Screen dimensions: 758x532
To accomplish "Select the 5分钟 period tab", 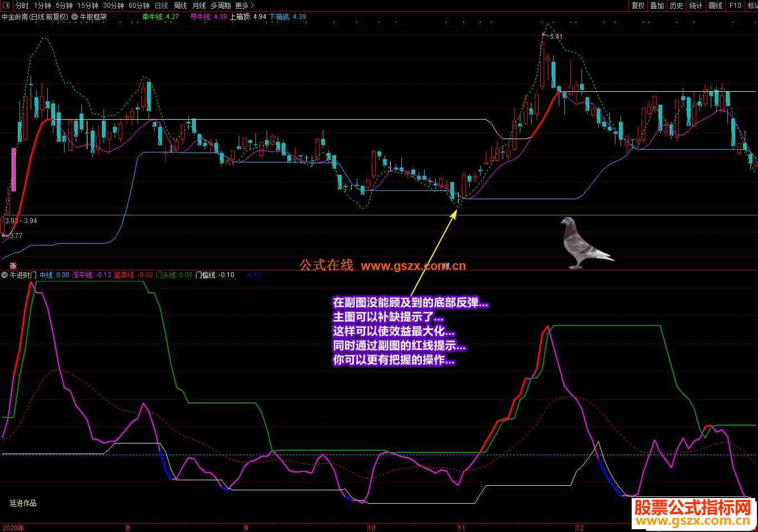I will (x=64, y=6).
